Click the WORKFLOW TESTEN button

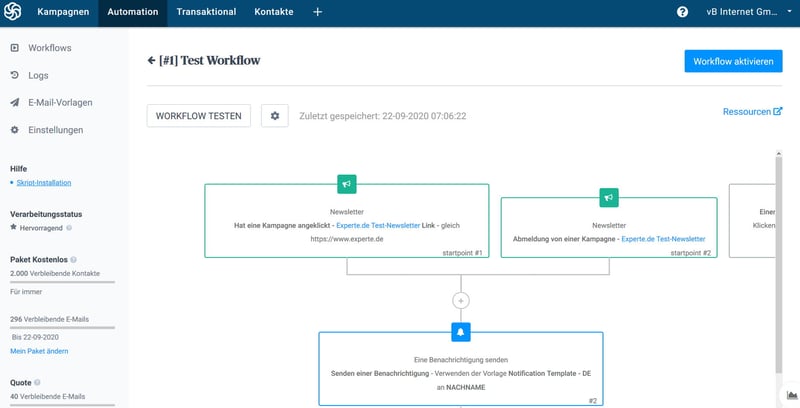pyautogui.click(x=198, y=116)
